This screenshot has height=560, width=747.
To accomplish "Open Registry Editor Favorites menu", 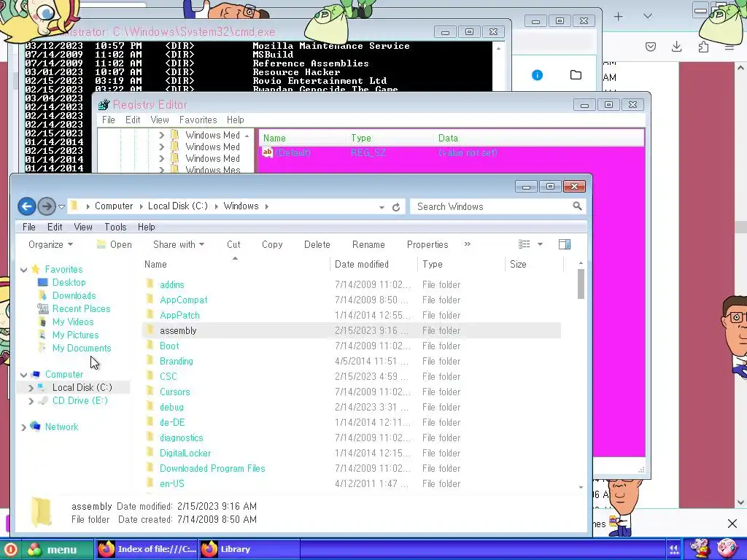I will coord(198,120).
